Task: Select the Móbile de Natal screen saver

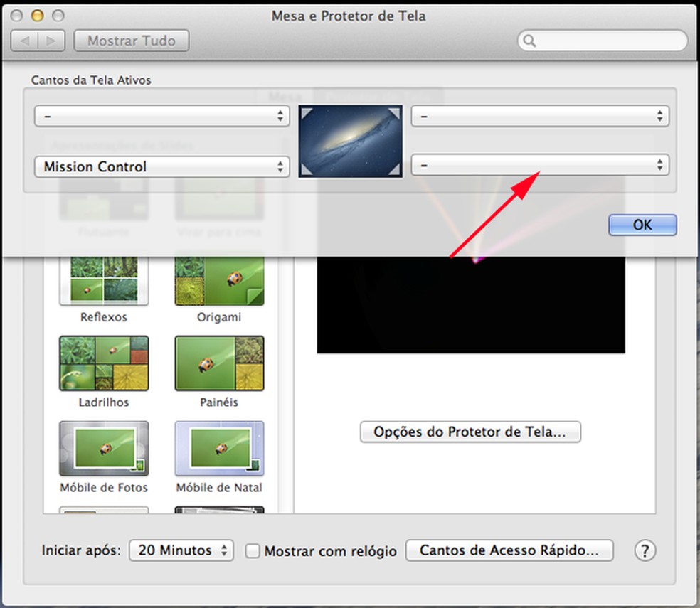Action: [x=219, y=448]
